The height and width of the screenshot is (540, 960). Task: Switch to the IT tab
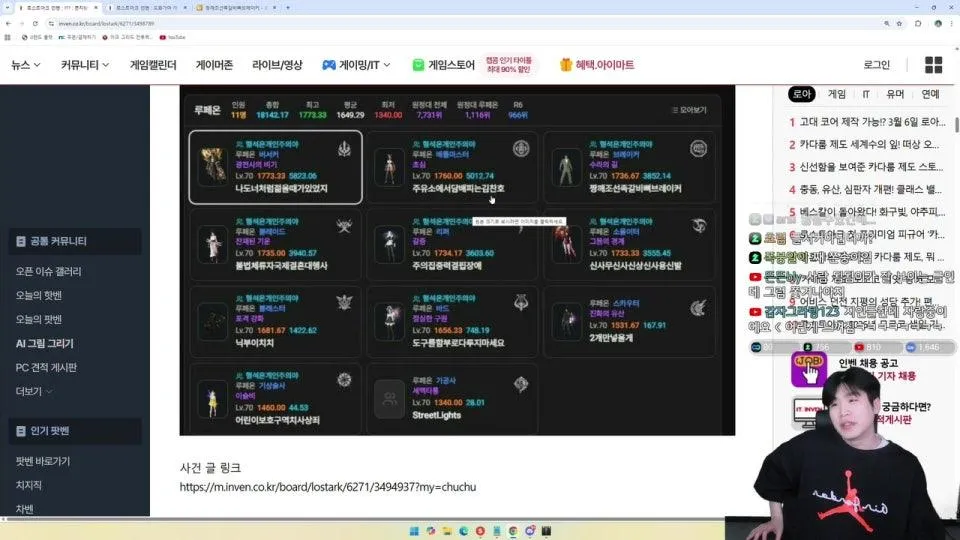[x=866, y=94]
